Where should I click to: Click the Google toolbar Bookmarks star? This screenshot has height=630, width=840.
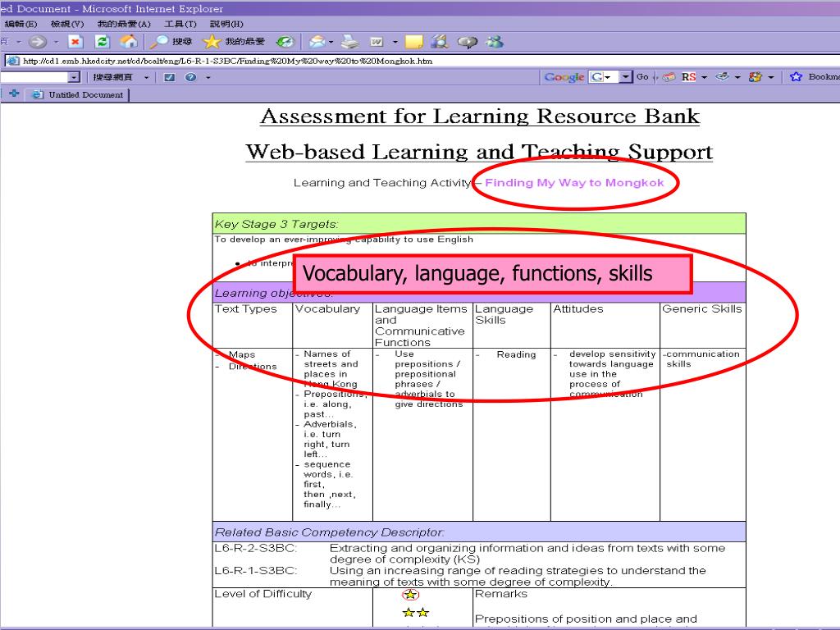[x=796, y=77]
